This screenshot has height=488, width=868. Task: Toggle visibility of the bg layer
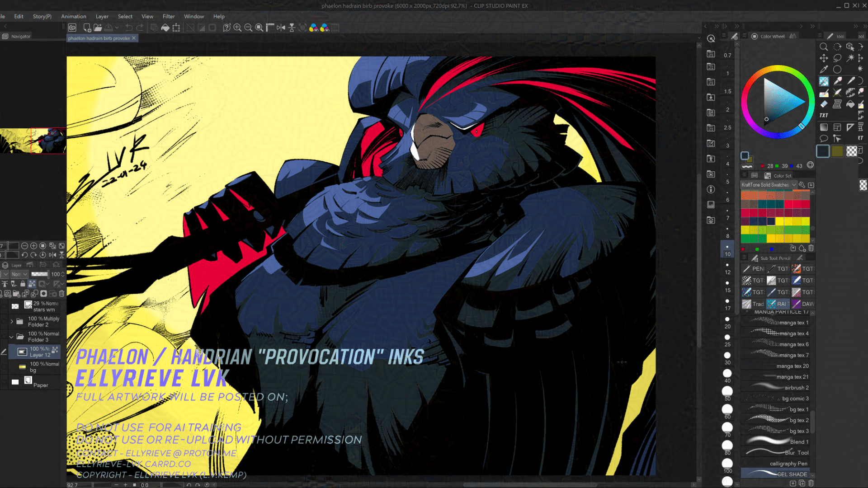5,367
